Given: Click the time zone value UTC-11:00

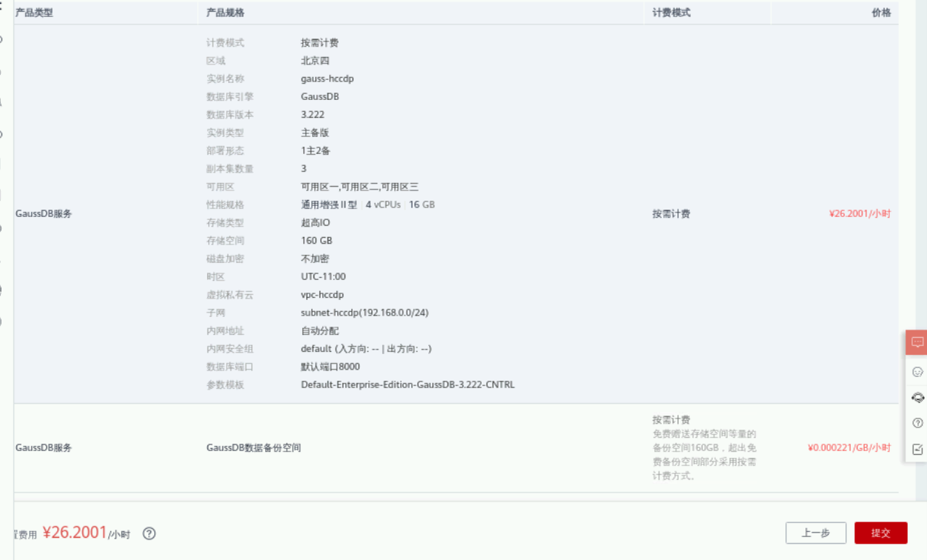Looking at the screenshot, I should click(323, 276).
